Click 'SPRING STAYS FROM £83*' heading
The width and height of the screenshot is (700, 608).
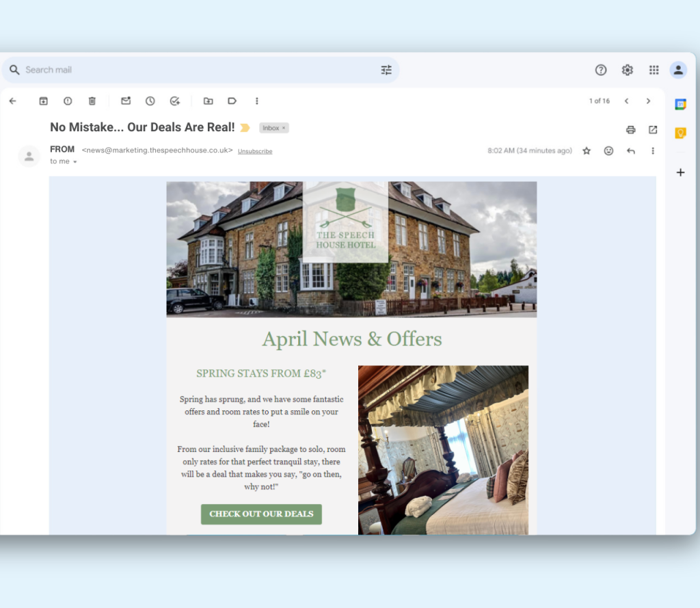(x=261, y=373)
